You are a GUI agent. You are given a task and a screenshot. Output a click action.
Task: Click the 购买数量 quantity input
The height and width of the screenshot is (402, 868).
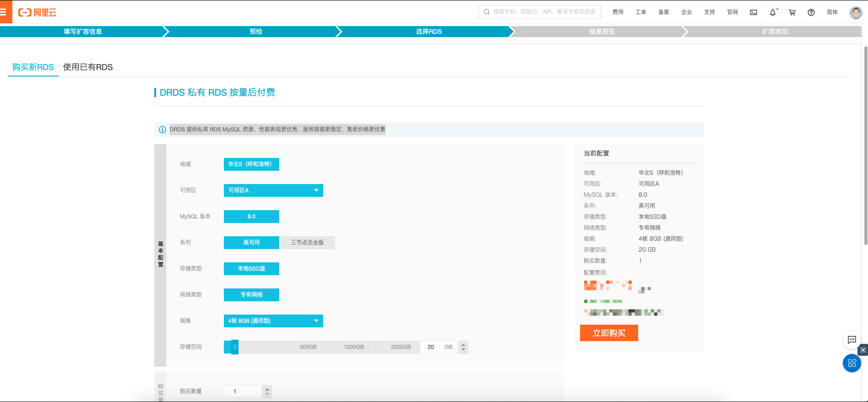pyautogui.click(x=243, y=391)
